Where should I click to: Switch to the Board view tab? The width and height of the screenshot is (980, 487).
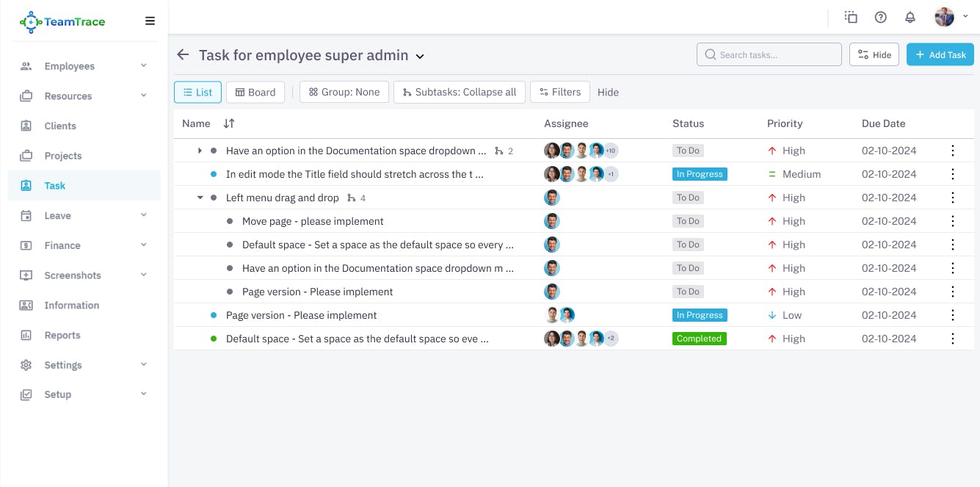click(255, 92)
